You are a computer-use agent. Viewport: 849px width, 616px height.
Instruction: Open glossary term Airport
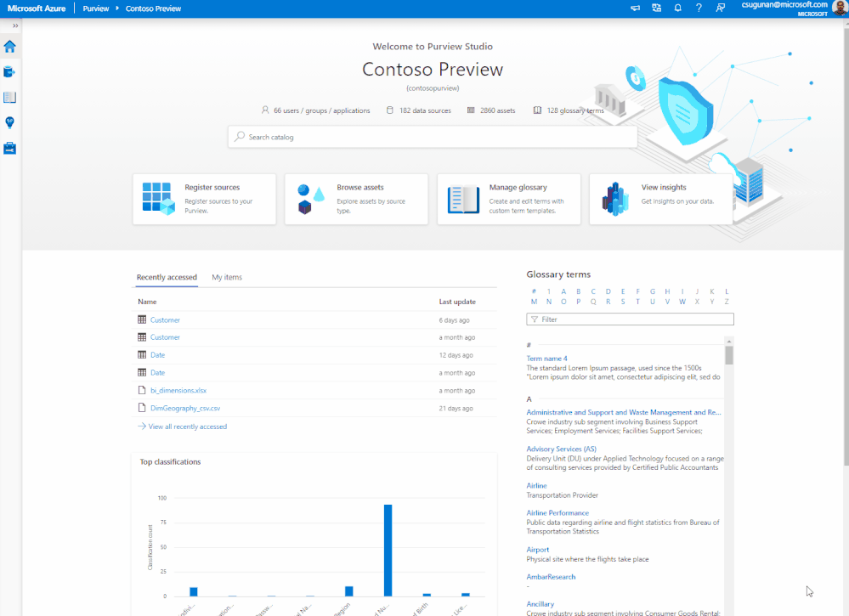[x=538, y=550]
